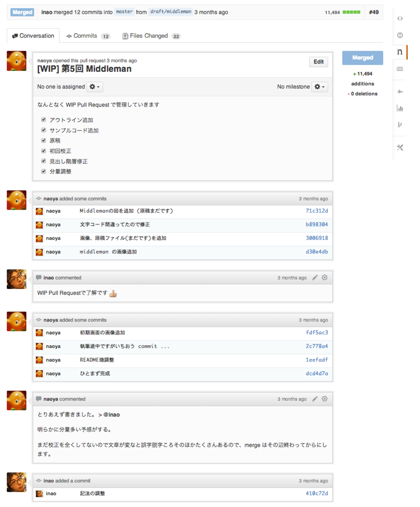The image size is (420, 507).
Task: Open commit 1eefadf
Action: tap(317, 360)
